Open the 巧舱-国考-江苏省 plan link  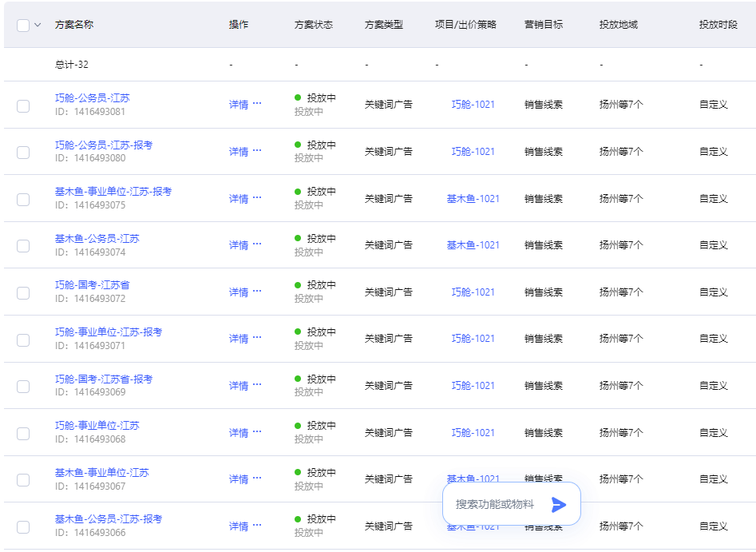pos(92,285)
